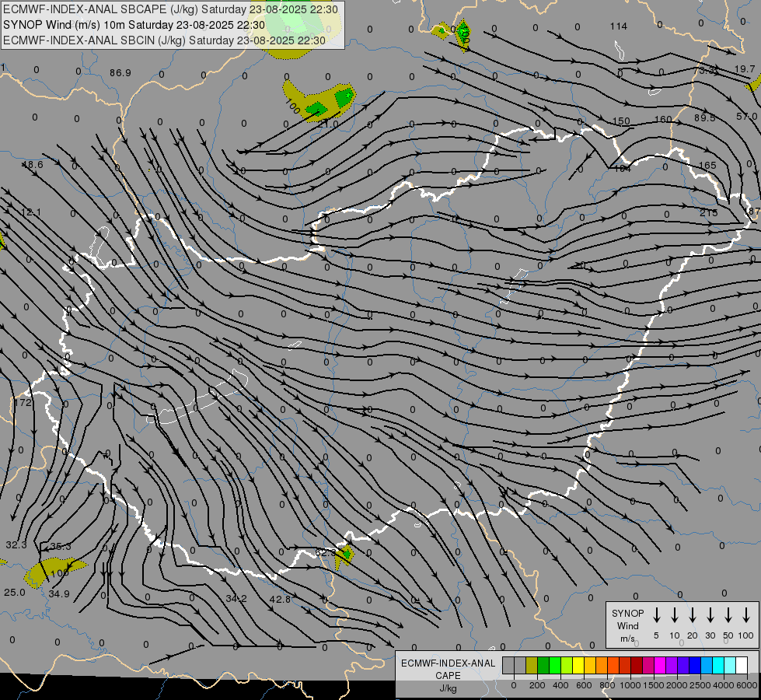Click the 21.0 CAPE value on map
This screenshot has width=761, height=700.
[328, 124]
